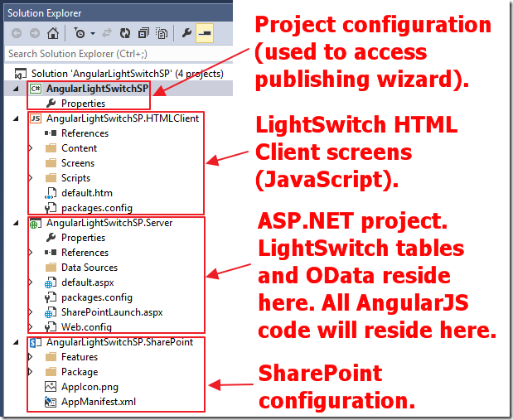513x420 pixels.
Task: Click the default.aspx globe page icon
Action: pyautogui.click(x=51, y=282)
